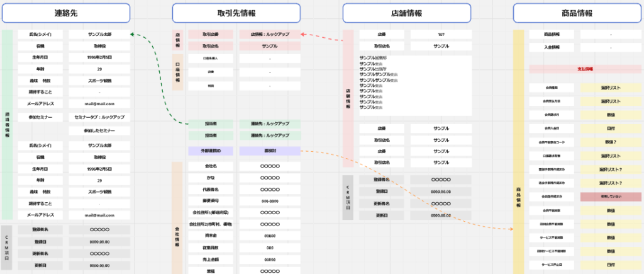
Task: Click the cell containing 107
Action: click(441, 35)
